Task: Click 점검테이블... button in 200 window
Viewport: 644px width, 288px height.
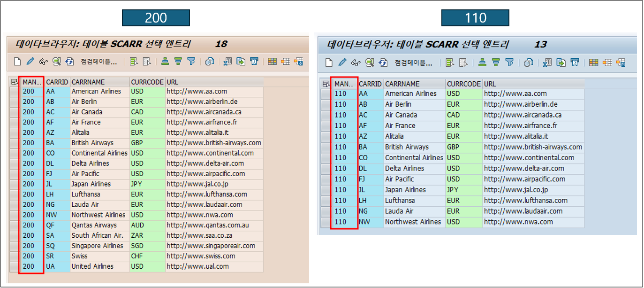Action: pos(99,62)
